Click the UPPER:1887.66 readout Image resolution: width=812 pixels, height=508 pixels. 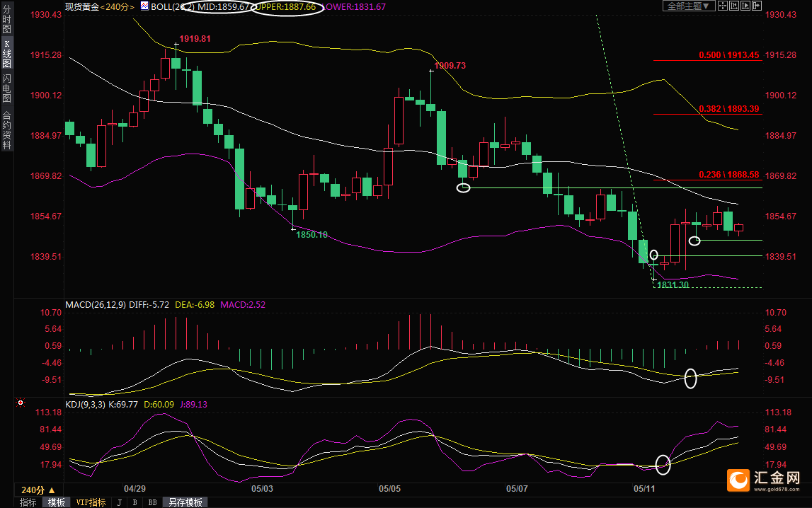point(286,7)
